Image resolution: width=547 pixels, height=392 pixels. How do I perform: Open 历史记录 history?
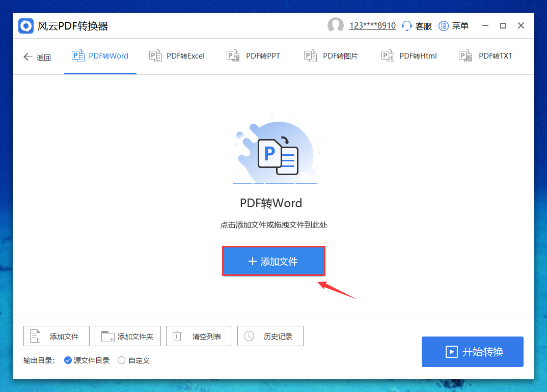coord(270,336)
